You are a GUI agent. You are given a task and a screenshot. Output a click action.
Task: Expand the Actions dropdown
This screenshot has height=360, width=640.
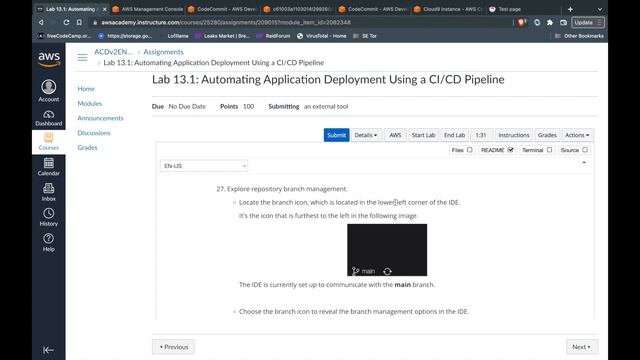(577, 135)
